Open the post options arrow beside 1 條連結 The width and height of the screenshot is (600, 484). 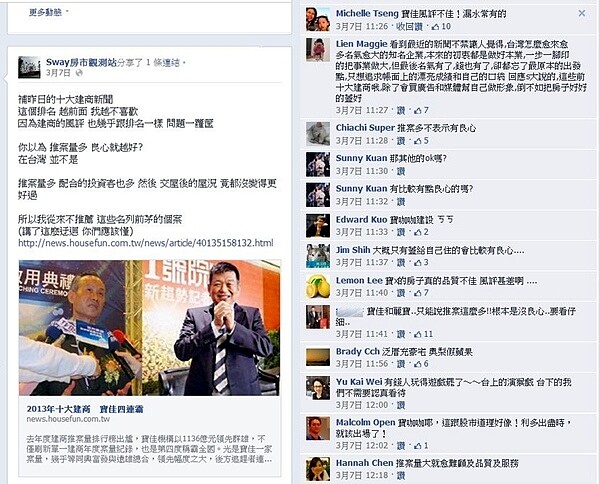[184, 62]
